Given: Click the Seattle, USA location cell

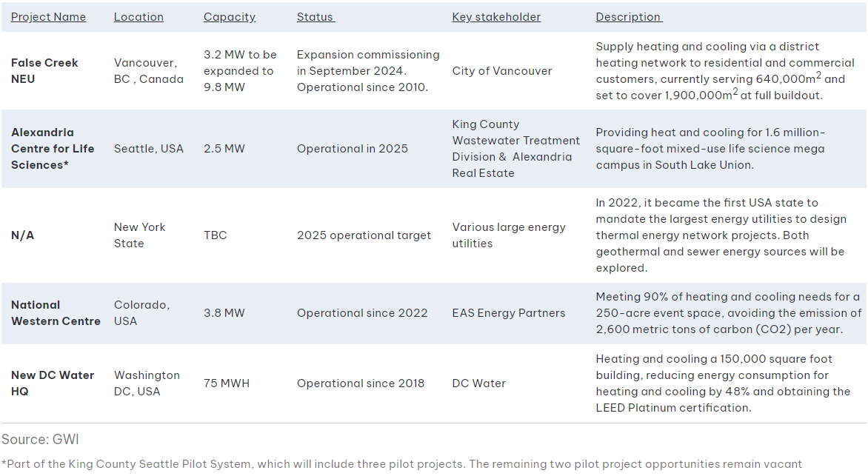Looking at the screenshot, I should coord(148,149).
